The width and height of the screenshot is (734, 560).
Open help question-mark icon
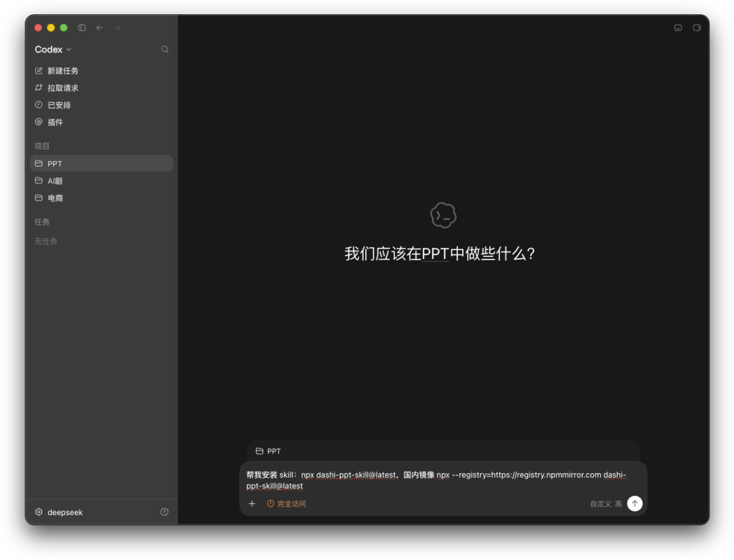click(x=164, y=512)
